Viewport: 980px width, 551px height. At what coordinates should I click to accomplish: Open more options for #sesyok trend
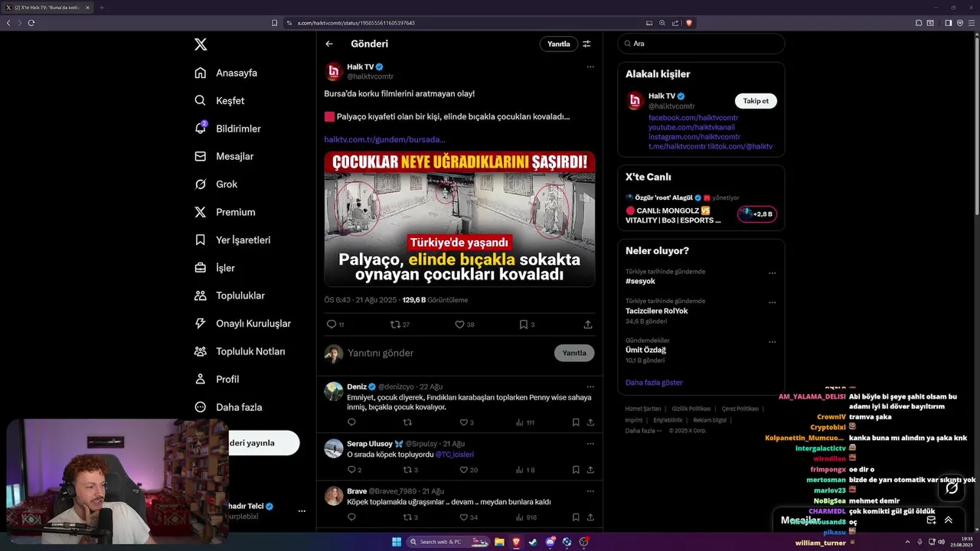[772, 273]
